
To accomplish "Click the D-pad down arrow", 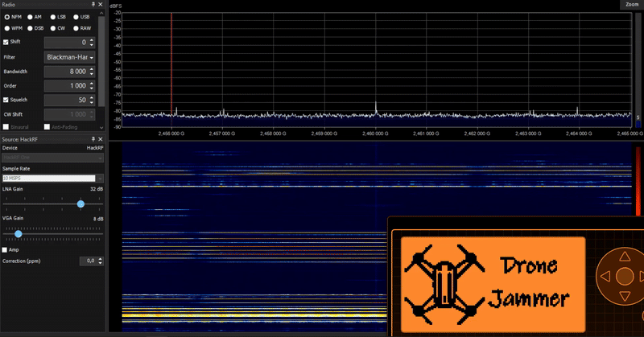I will [625, 295].
